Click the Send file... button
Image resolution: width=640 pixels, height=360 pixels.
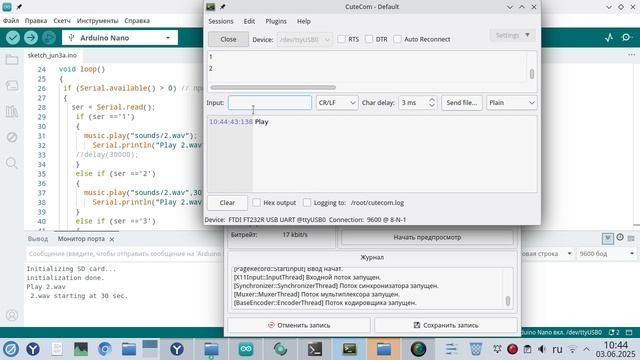462,103
